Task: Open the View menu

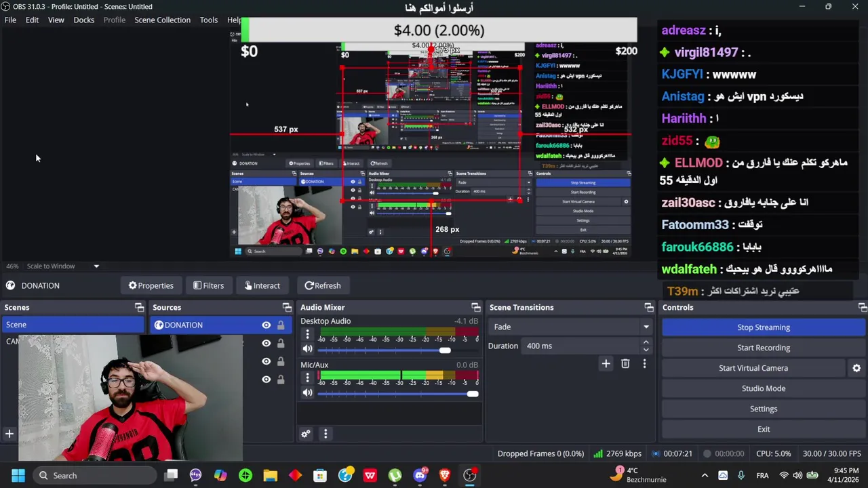Action: click(x=56, y=20)
